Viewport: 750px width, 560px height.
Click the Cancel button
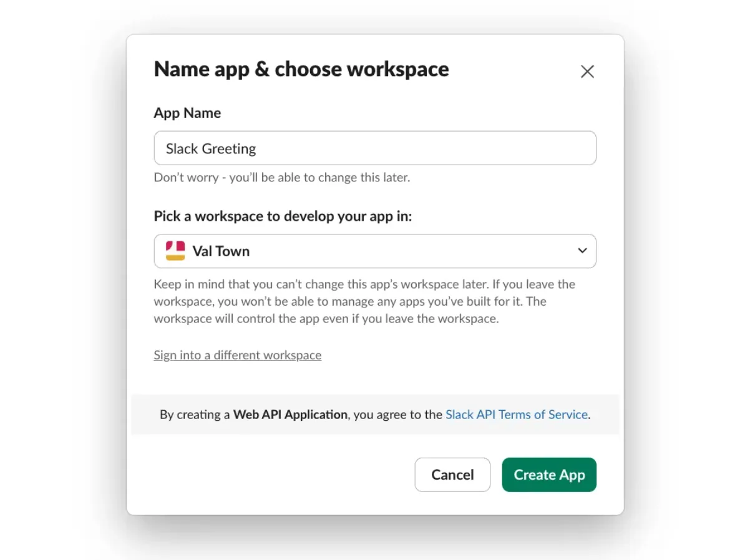pyautogui.click(x=452, y=475)
